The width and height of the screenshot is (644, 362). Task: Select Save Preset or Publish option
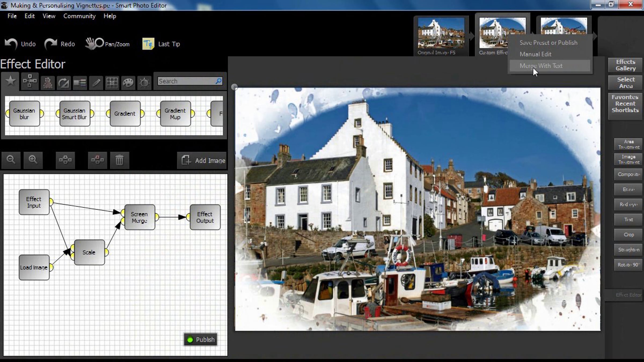[x=548, y=43]
